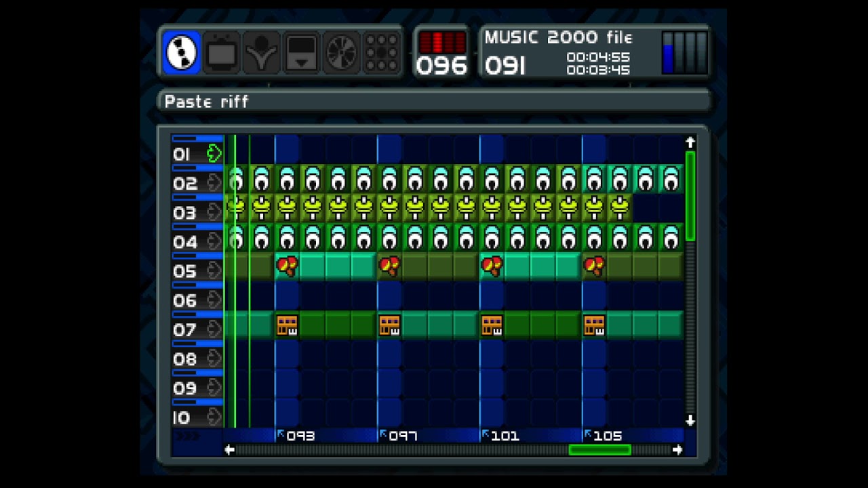868x488 pixels.
Task: Select track 04 drum riff at bar 093
Action: point(287,237)
